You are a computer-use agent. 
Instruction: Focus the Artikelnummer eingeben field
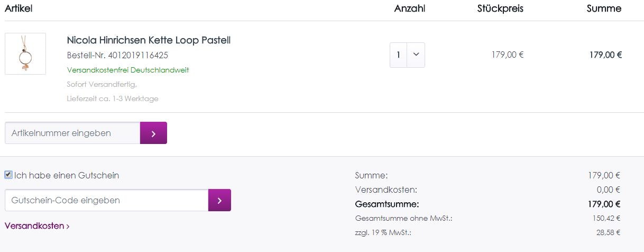pyautogui.click(x=72, y=133)
